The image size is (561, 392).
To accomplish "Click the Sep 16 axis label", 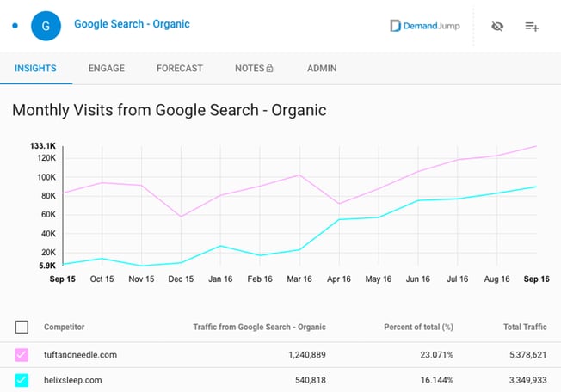I will coord(537,279).
